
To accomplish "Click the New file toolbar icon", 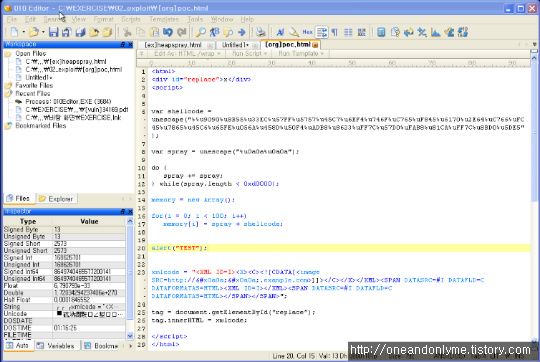I will (x=14, y=32).
